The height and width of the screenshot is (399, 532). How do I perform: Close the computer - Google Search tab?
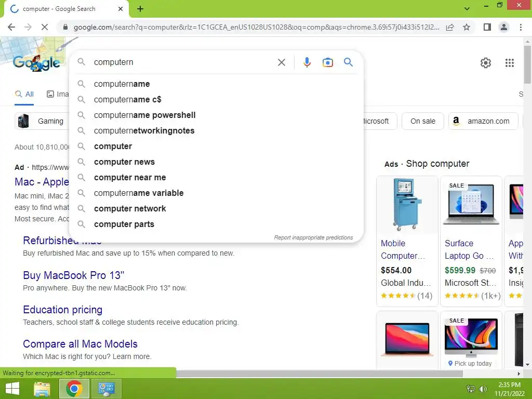pos(121,9)
